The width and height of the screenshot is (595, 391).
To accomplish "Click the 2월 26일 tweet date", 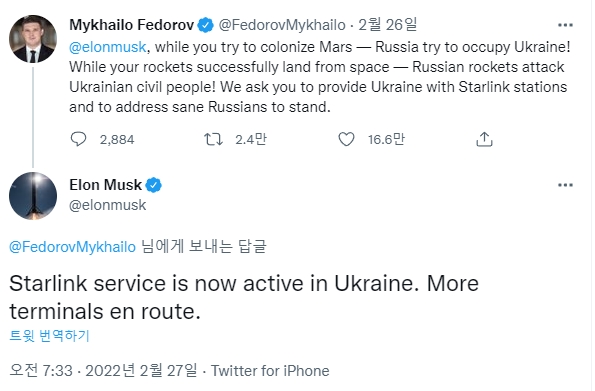I will pos(387,25).
